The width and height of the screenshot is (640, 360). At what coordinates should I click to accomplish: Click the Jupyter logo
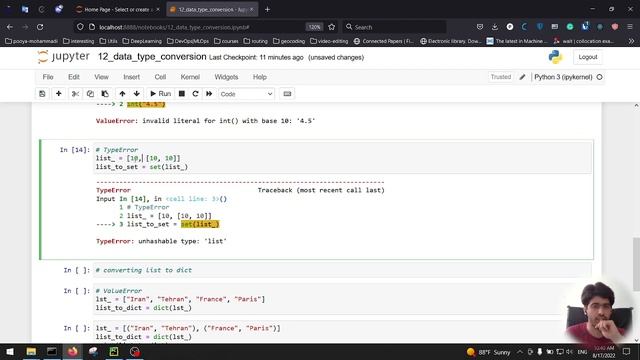pyautogui.click(x=63, y=57)
